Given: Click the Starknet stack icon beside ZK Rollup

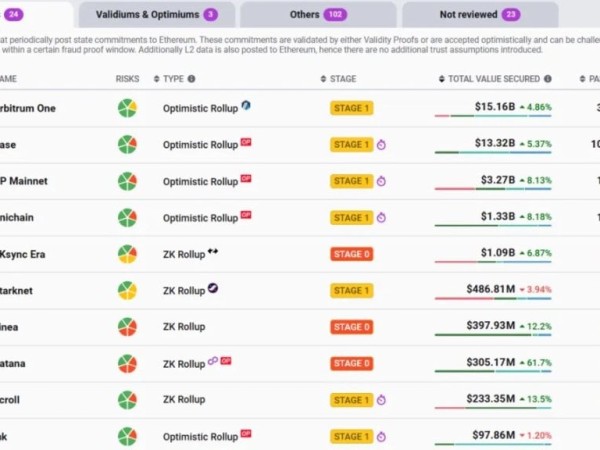Looking at the screenshot, I should [x=213, y=288].
